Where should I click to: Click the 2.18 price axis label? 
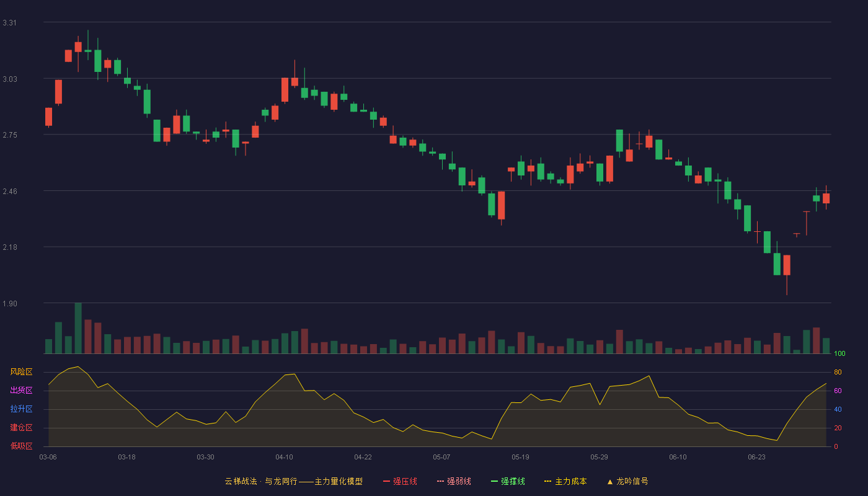[x=10, y=247]
